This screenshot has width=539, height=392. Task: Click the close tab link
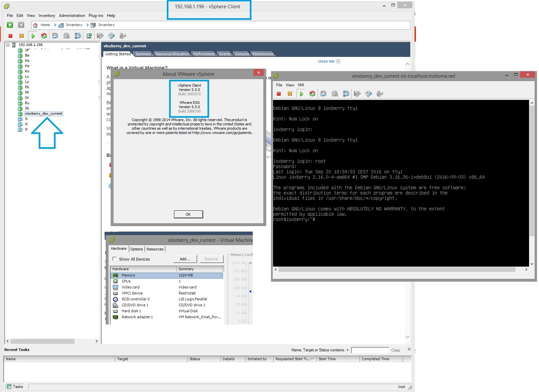point(326,61)
